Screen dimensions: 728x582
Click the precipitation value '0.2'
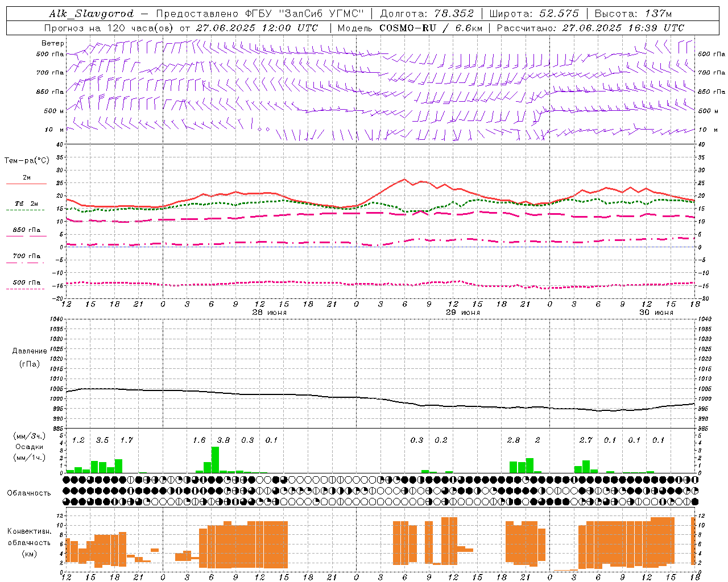point(441,440)
